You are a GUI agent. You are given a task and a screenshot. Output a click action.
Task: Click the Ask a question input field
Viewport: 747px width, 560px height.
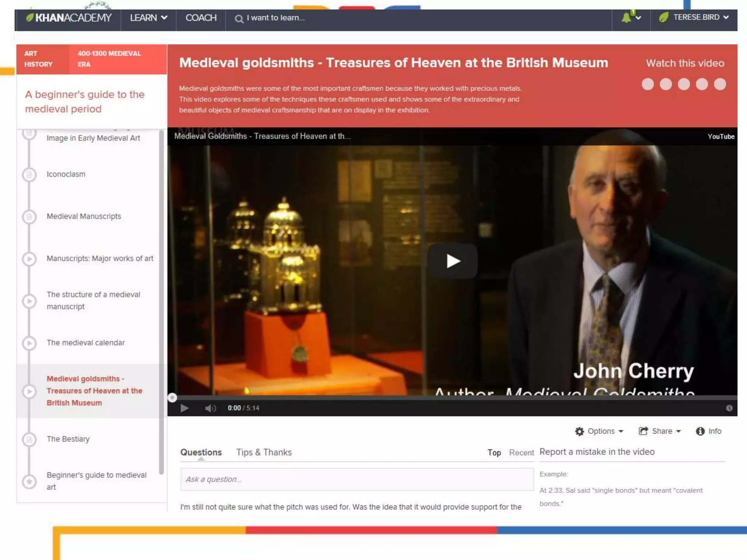[x=357, y=479]
